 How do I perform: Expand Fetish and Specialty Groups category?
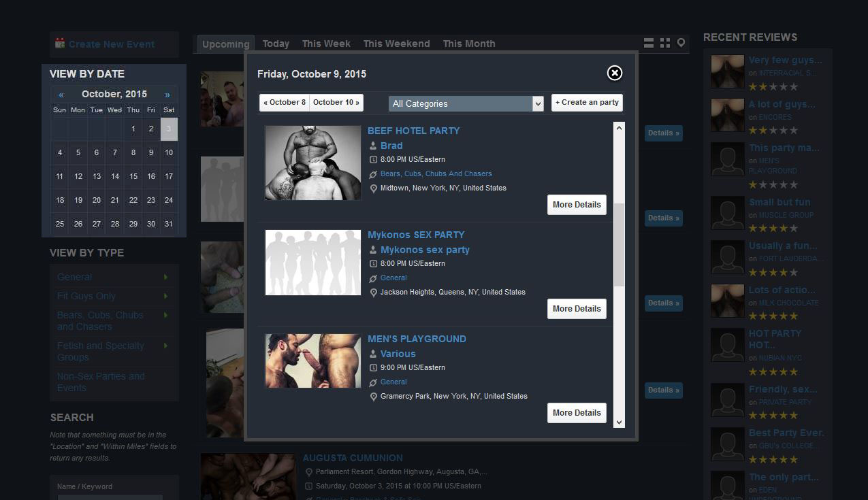[165, 346]
